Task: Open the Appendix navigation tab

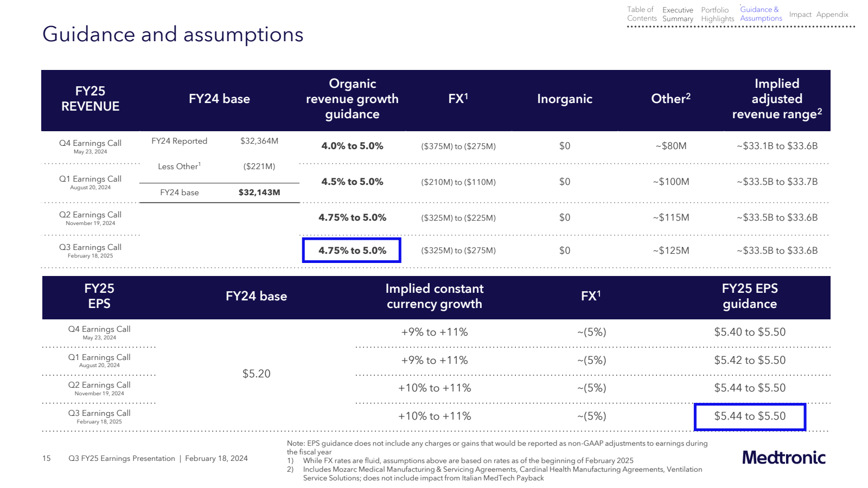Action: point(832,15)
